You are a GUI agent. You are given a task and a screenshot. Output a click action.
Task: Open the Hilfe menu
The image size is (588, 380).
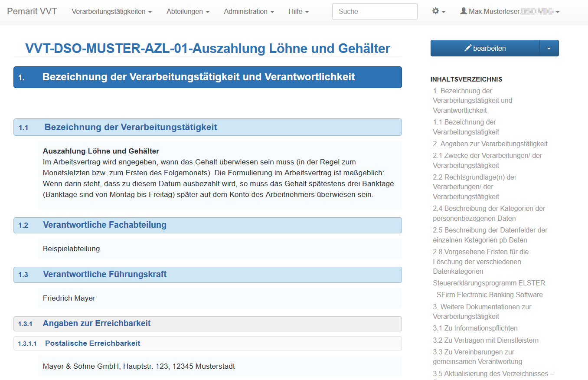point(298,12)
